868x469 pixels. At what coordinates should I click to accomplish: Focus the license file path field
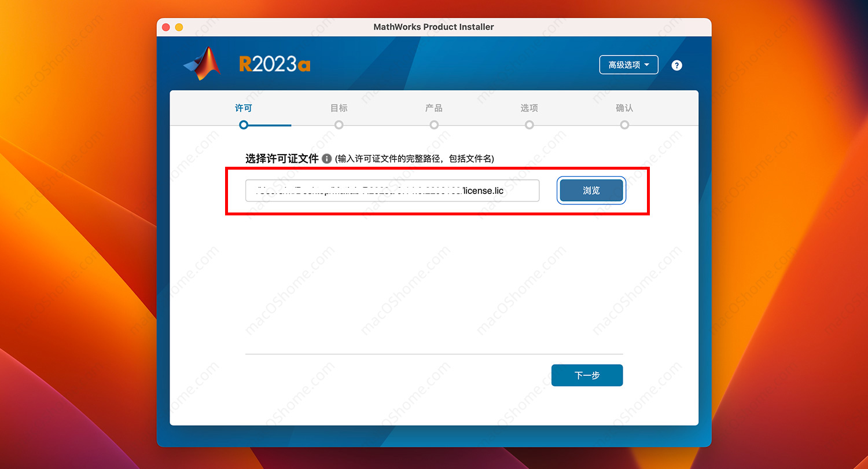tap(392, 190)
